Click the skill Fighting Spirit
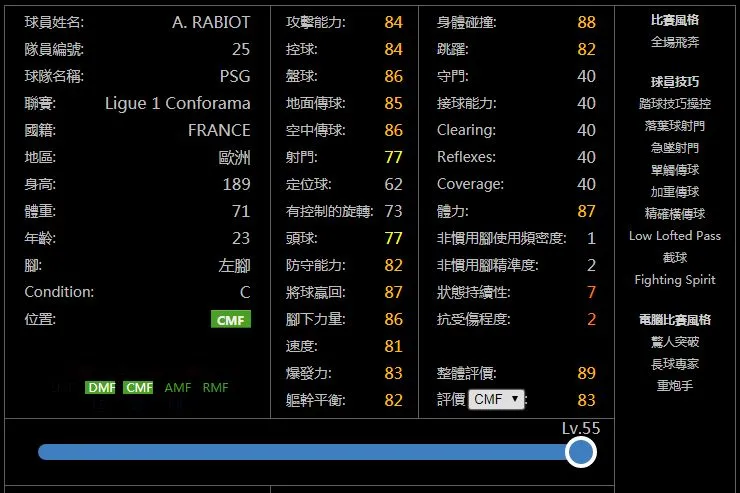 674,280
